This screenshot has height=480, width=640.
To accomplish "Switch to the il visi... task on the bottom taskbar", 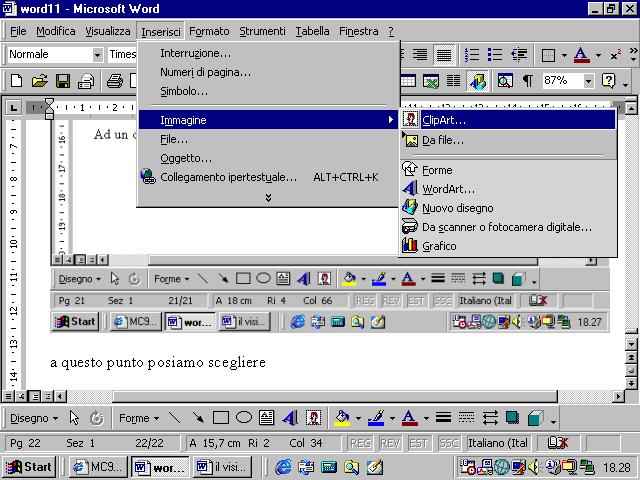I will [x=222, y=467].
